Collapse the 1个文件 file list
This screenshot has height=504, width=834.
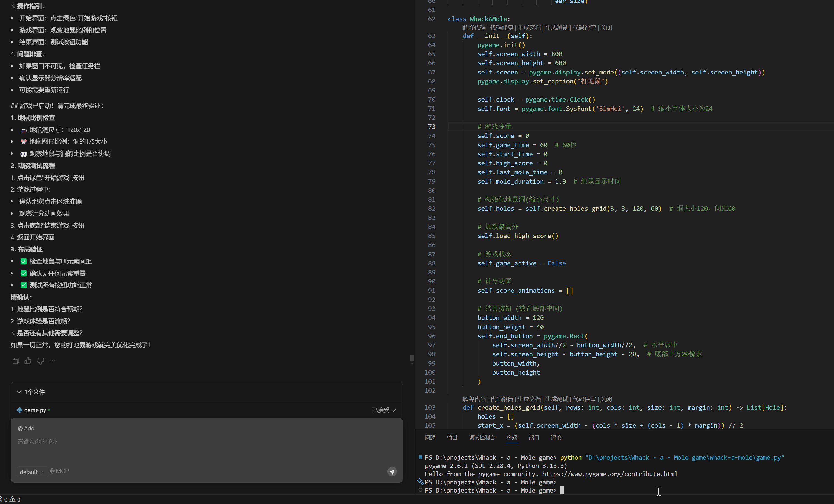[x=19, y=392]
